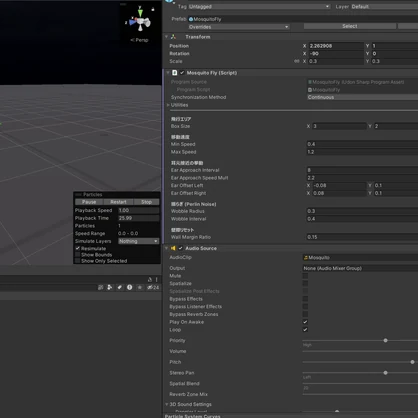Enable the Spatialize checkbox
This screenshot has height=418, width=418.
pos(305,283)
